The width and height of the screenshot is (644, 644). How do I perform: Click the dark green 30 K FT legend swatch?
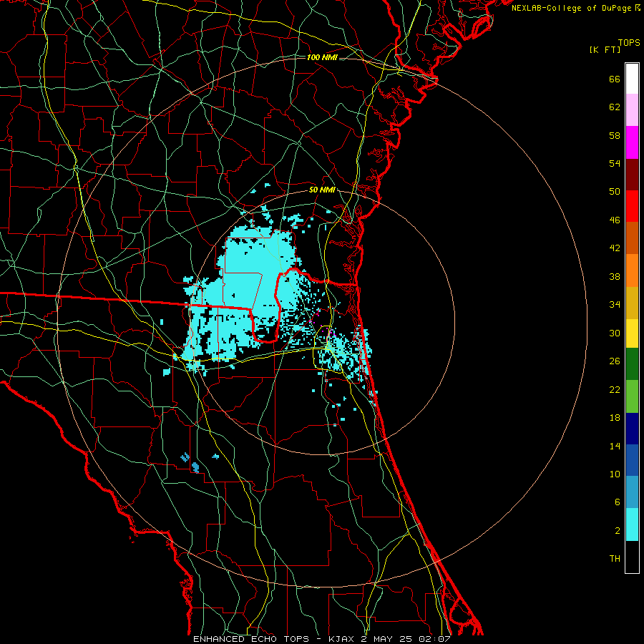click(632, 364)
